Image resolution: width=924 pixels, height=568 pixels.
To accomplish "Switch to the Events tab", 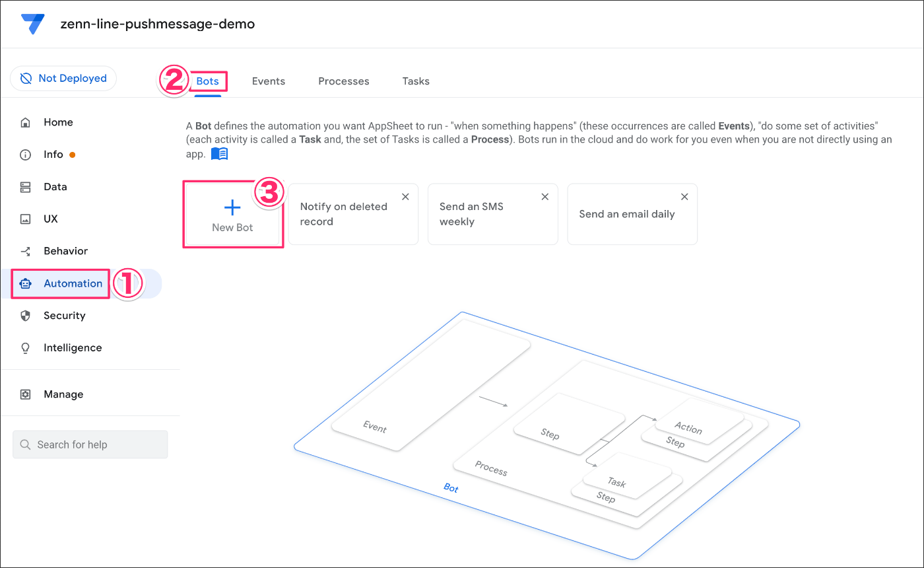I will [x=268, y=81].
